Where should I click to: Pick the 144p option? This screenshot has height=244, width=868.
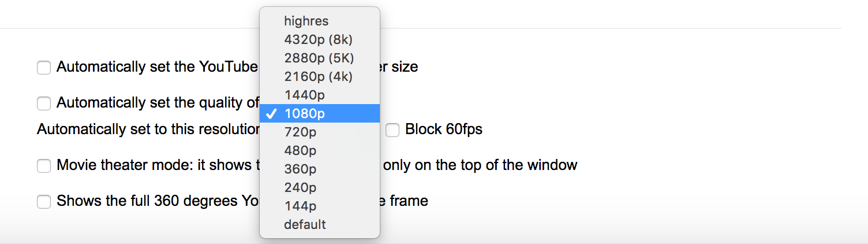(x=300, y=206)
